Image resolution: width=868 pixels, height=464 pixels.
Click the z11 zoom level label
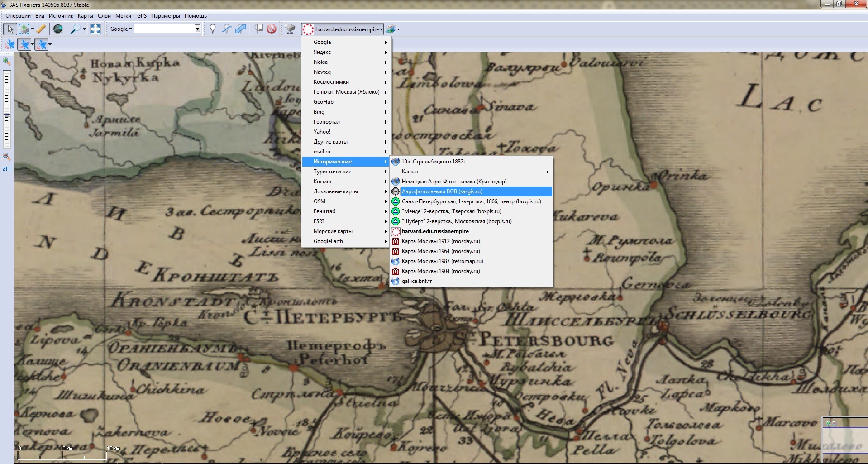[x=7, y=168]
